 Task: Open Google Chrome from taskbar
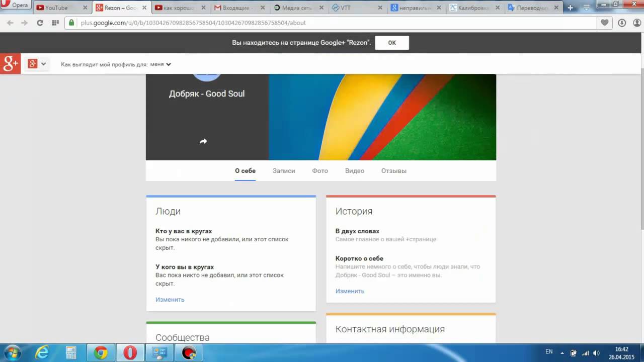101,353
